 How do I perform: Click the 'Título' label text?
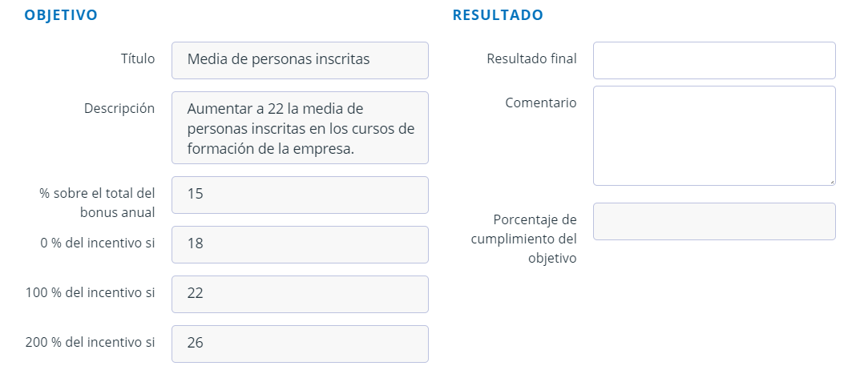[x=137, y=58]
